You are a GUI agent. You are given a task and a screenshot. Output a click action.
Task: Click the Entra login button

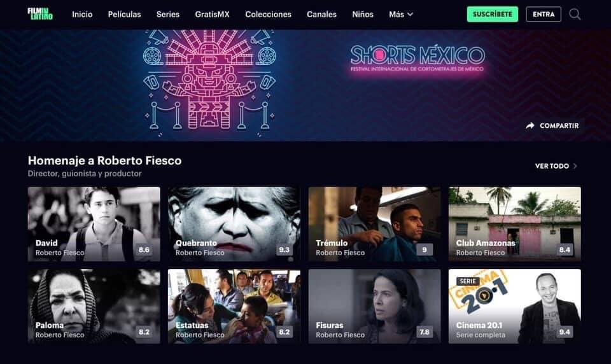pos(544,14)
